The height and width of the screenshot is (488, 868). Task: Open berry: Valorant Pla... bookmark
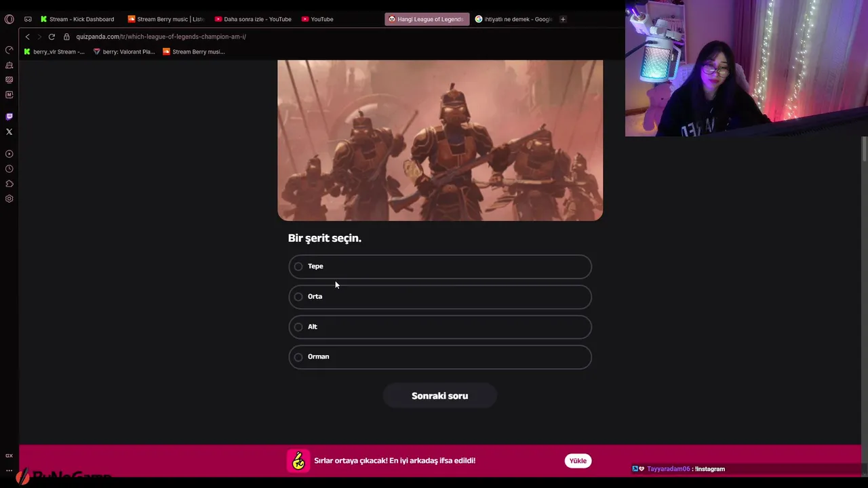coord(124,52)
